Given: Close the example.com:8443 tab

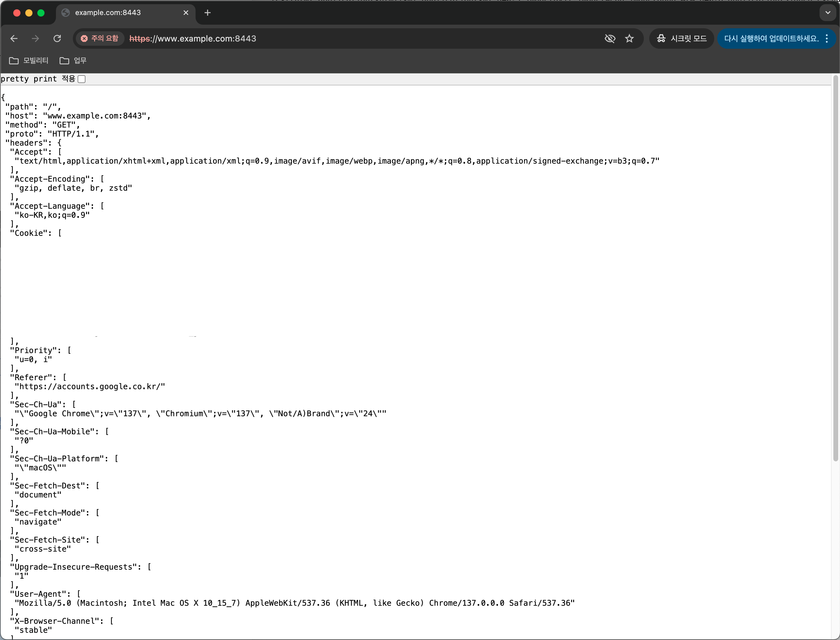Looking at the screenshot, I should 186,13.
